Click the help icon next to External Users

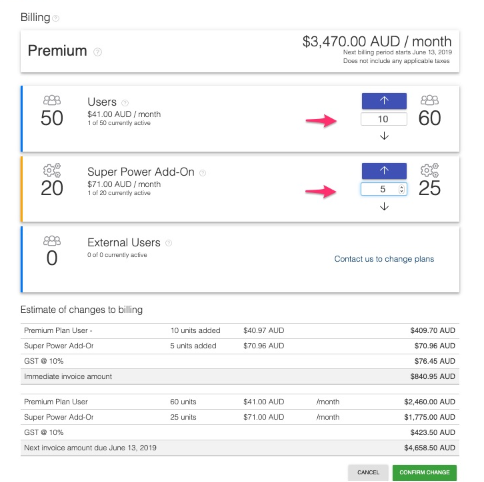tap(169, 243)
